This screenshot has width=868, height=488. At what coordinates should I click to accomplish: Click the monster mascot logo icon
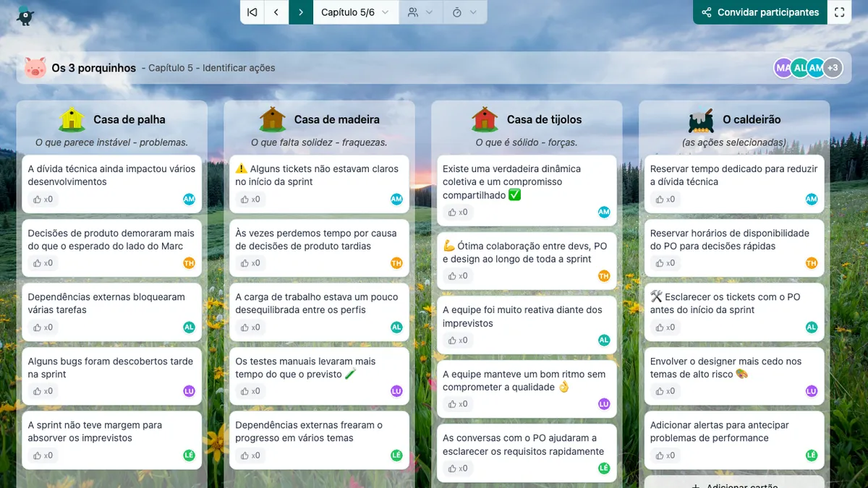25,14
